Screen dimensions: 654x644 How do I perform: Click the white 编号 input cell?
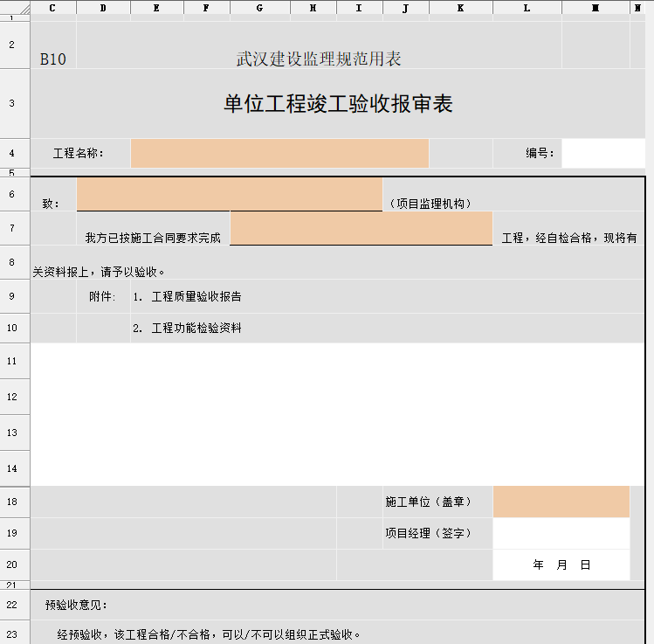[603, 153]
